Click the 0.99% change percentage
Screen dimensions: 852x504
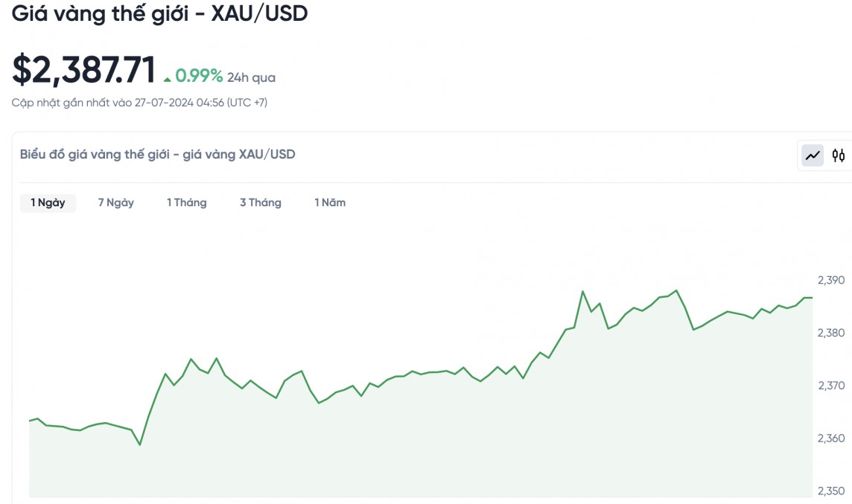(x=199, y=75)
